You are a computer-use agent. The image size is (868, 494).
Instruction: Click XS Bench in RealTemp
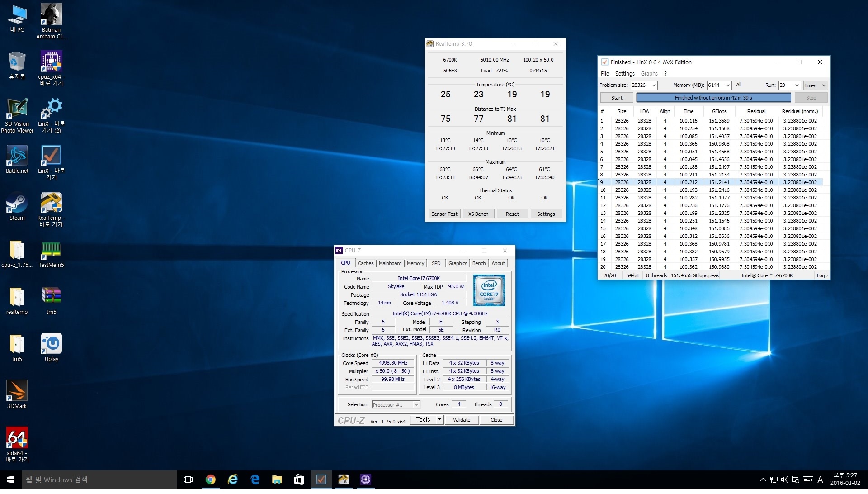[478, 214]
